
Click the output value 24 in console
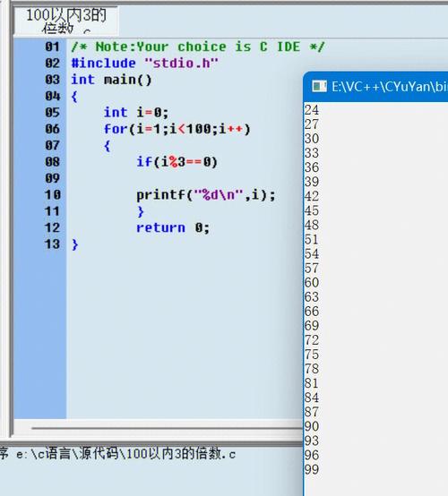click(x=312, y=110)
